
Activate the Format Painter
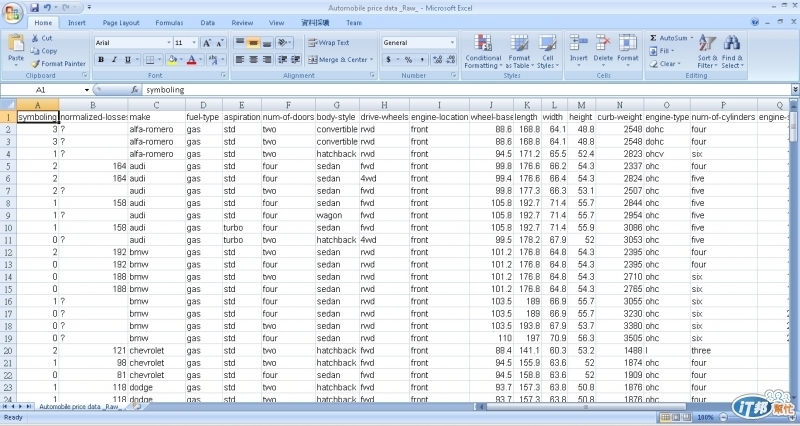click(x=58, y=64)
